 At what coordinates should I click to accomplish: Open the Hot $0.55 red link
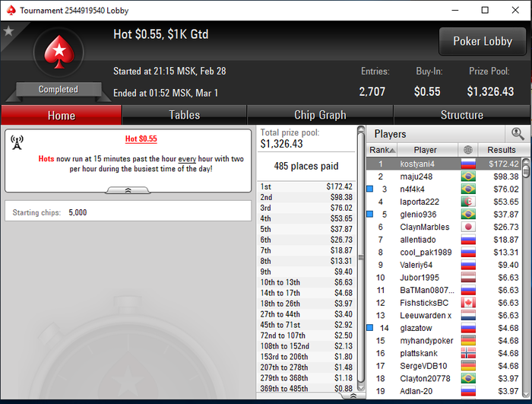(x=141, y=138)
